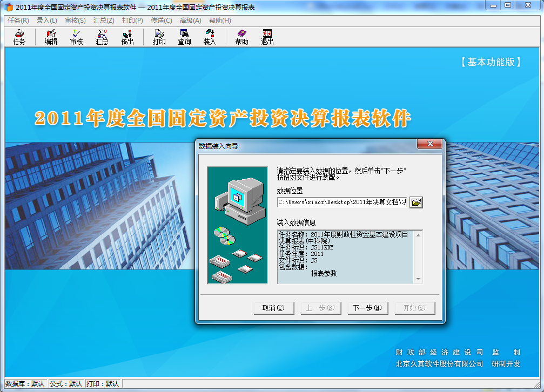Browse for data location with folder icon

[x=416, y=202]
